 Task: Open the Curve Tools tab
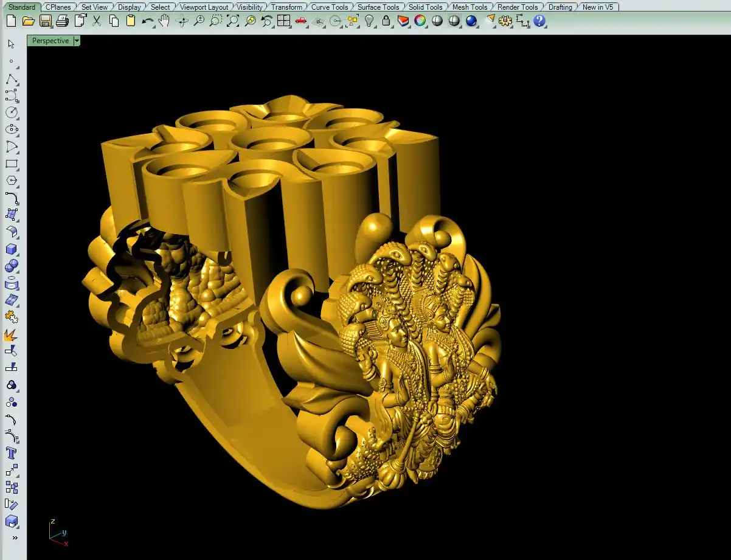tap(330, 7)
